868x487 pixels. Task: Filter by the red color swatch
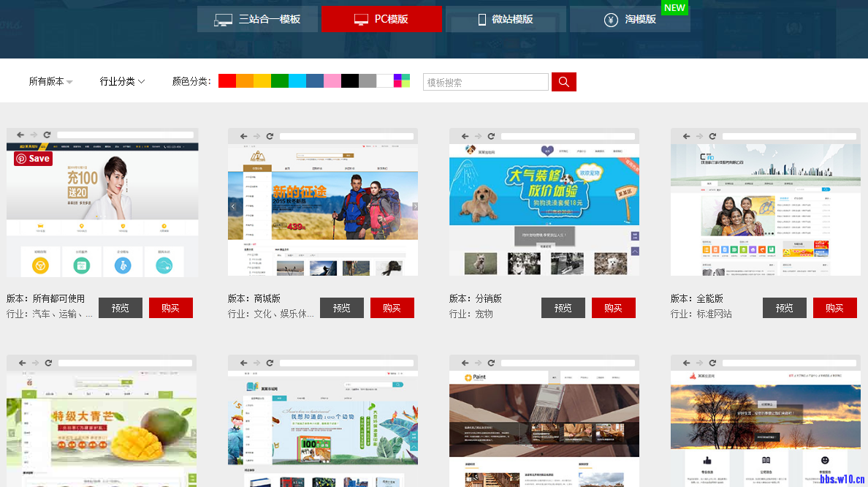[227, 81]
